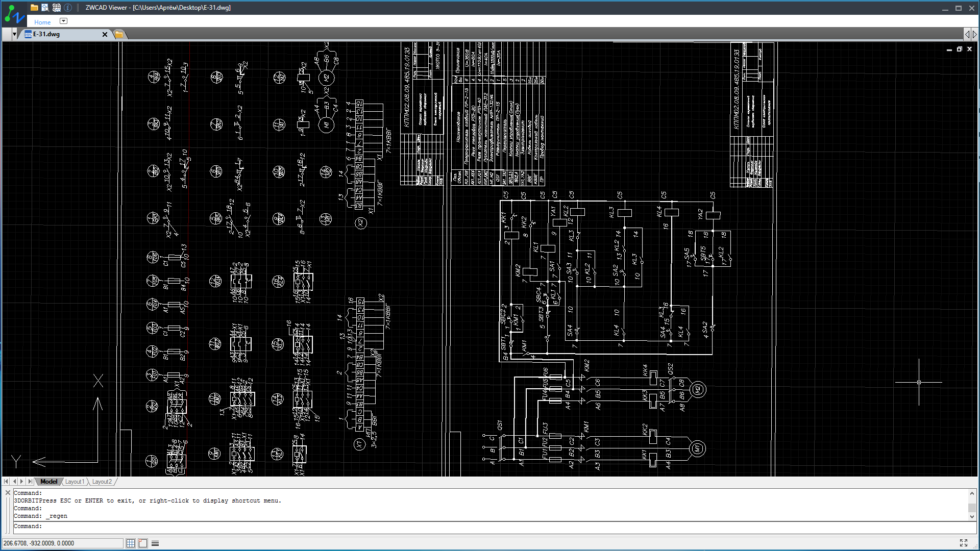Go to next layout tab arrow
This screenshot has height=551, width=980.
22,481
